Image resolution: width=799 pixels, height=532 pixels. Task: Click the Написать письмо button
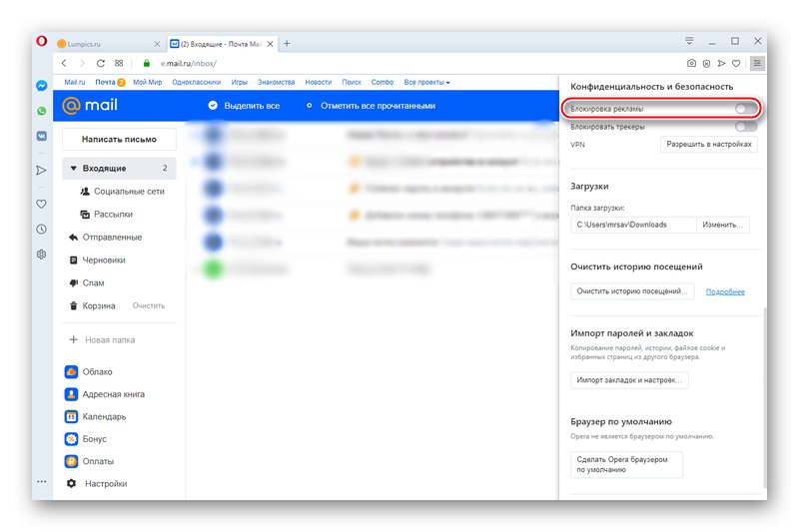119,139
